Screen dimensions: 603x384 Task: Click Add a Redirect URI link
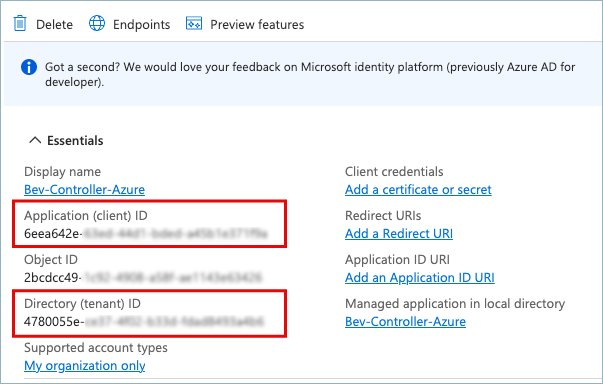pos(399,233)
